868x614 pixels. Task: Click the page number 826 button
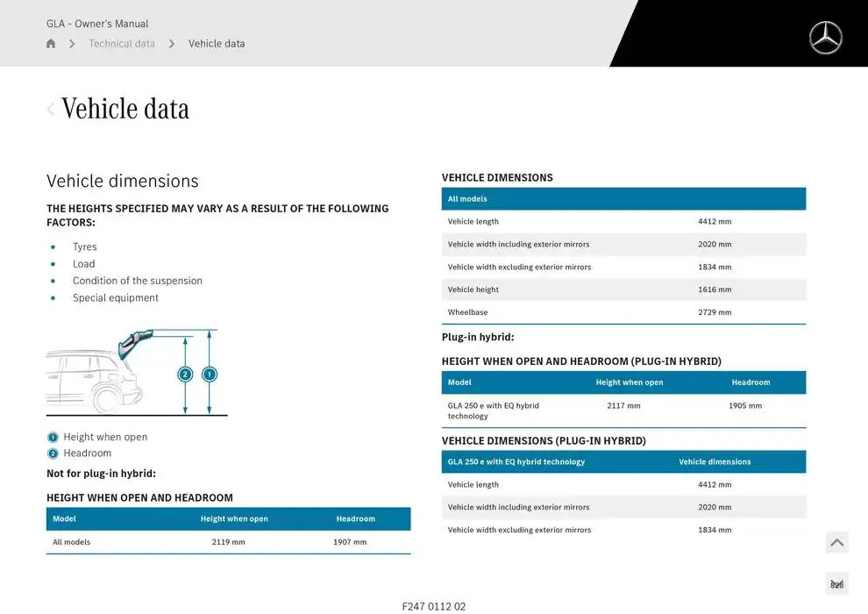(x=836, y=584)
